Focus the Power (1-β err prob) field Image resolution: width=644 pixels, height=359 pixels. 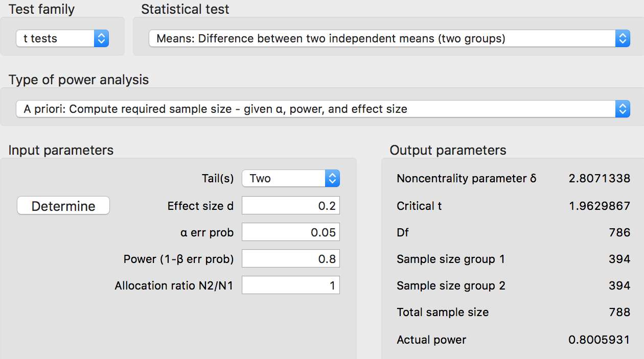[x=290, y=259]
